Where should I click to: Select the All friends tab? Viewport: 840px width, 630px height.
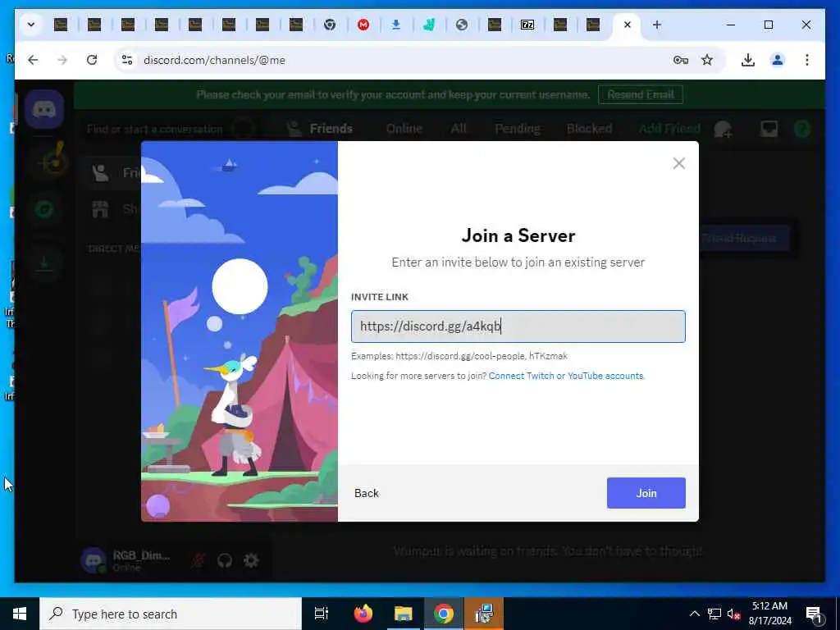459,129
